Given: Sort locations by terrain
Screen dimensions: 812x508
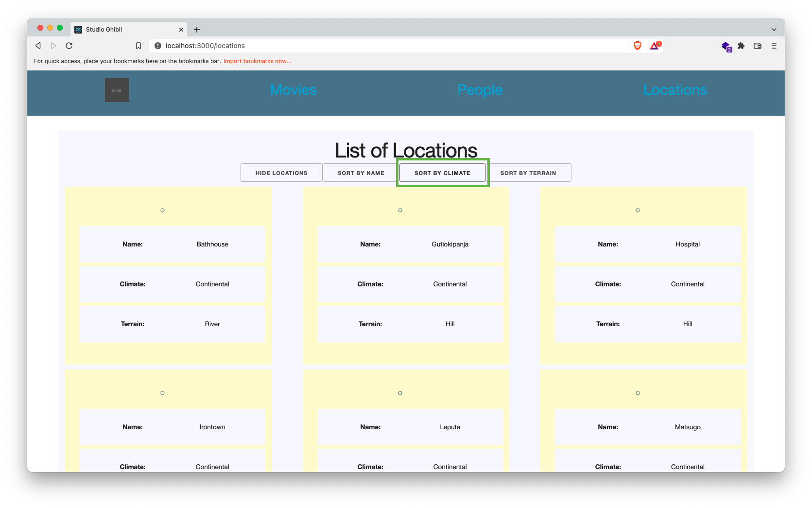Looking at the screenshot, I should (x=528, y=173).
